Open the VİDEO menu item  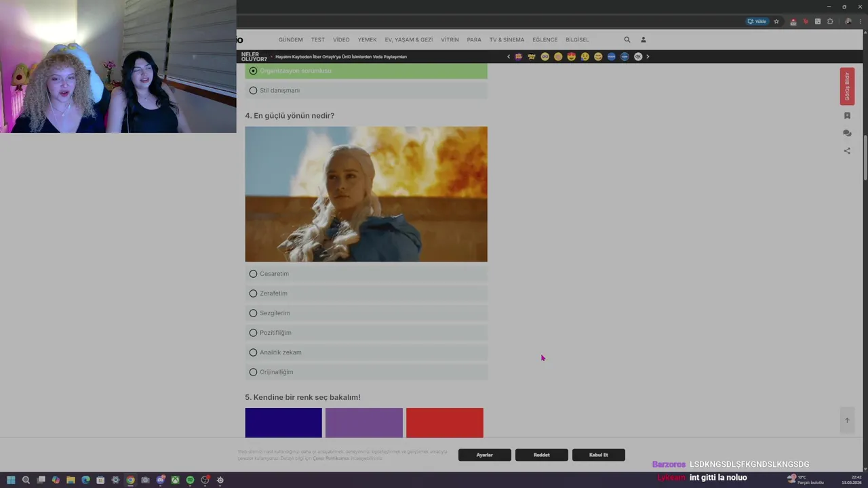[x=341, y=40]
